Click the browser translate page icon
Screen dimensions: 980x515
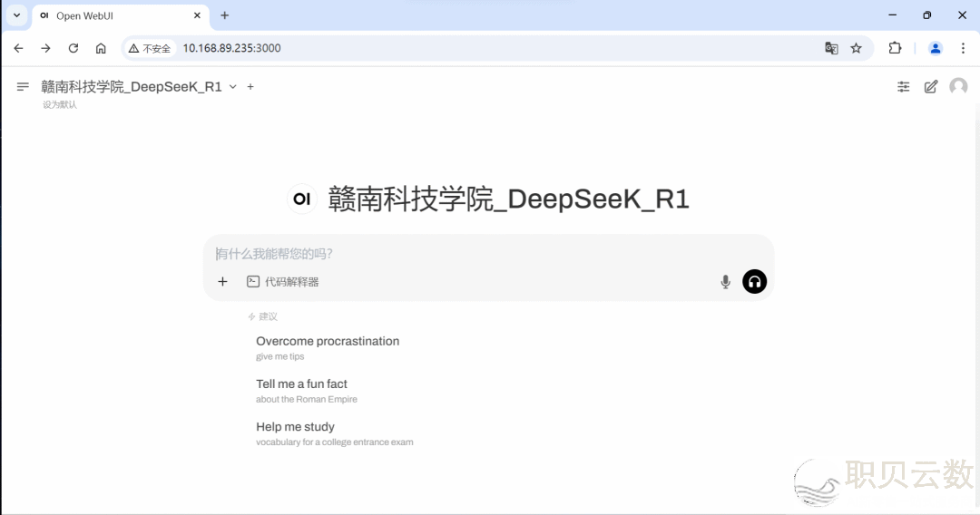(831, 48)
